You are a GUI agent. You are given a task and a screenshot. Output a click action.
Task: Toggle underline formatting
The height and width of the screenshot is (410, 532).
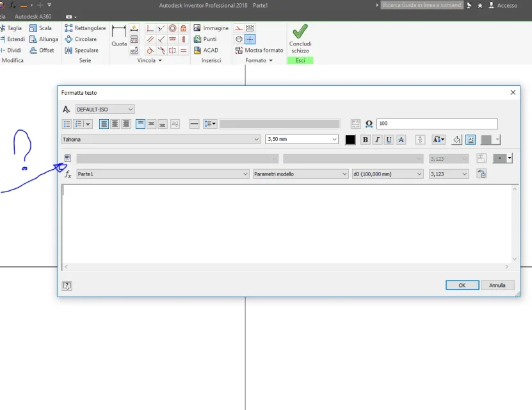[389, 140]
